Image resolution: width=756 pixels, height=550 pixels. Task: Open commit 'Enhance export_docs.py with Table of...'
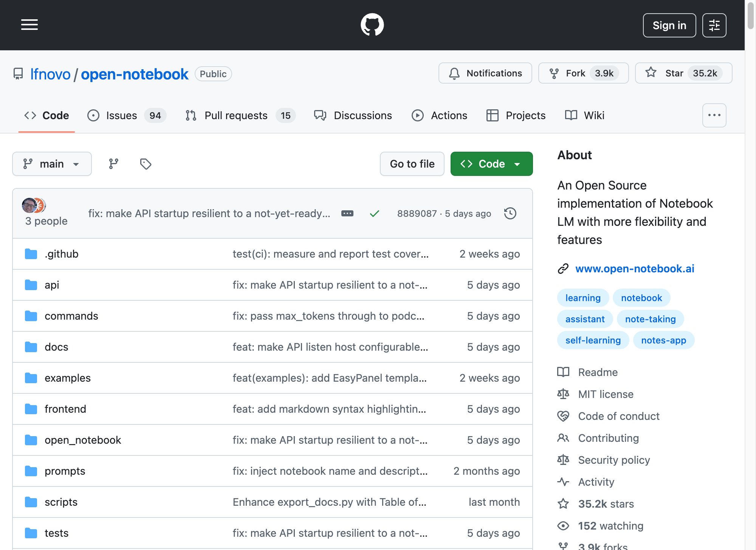click(329, 502)
